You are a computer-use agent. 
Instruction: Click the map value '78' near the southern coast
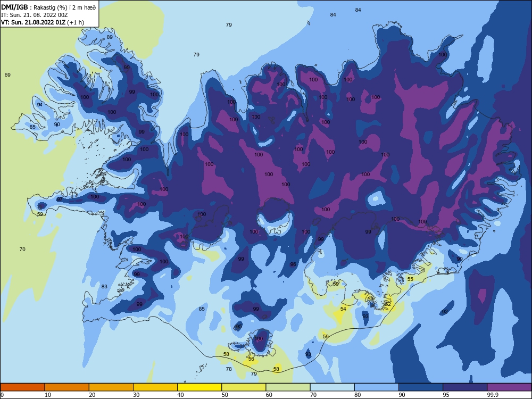[x=229, y=369]
